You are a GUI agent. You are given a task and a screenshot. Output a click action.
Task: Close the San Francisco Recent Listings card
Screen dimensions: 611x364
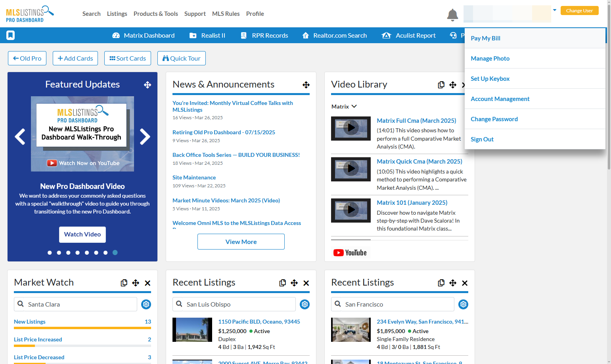click(465, 283)
